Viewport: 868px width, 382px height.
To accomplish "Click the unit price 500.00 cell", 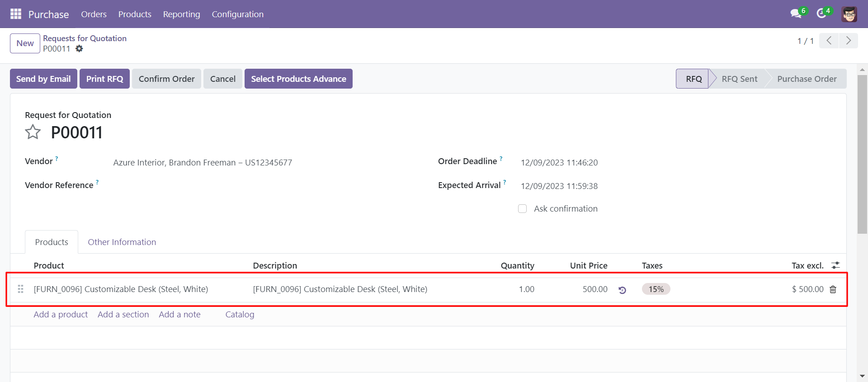I will (x=594, y=289).
